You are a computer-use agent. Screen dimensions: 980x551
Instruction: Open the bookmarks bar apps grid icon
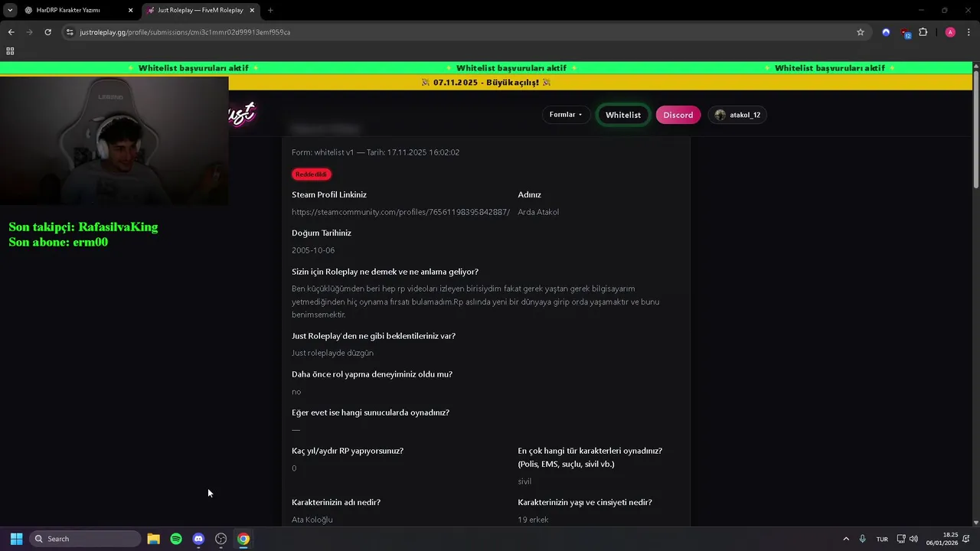(10, 51)
